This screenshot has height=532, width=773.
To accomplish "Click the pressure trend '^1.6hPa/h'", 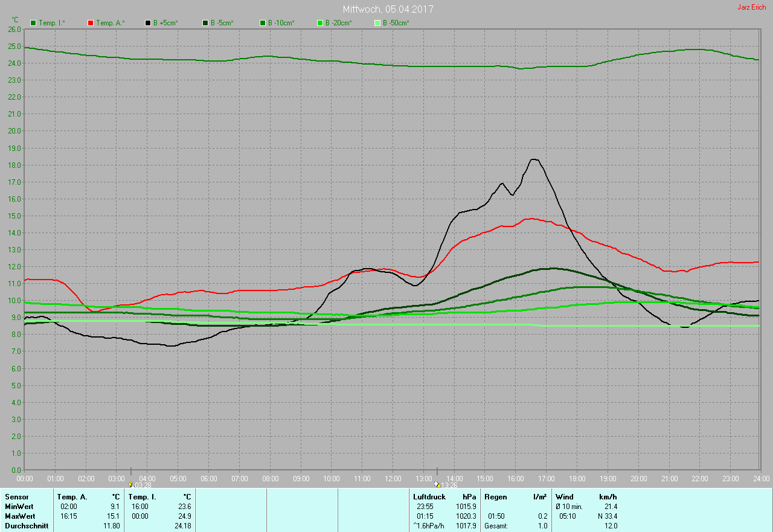I will (428, 526).
